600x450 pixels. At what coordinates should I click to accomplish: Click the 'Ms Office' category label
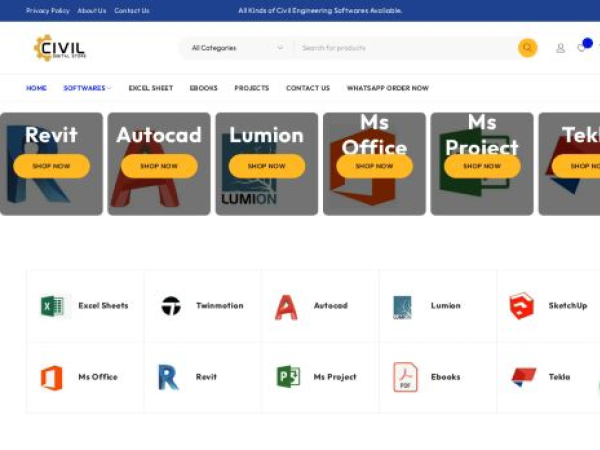pos(98,377)
